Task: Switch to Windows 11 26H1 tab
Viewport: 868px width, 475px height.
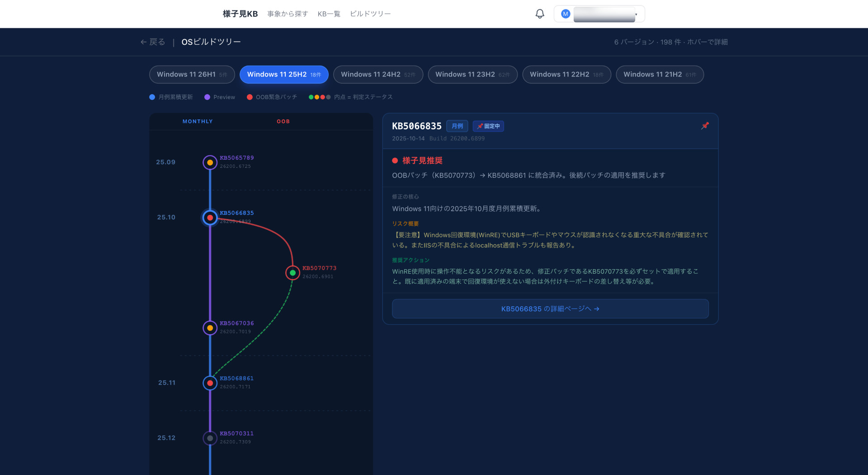Action: [x=192, y=75]
